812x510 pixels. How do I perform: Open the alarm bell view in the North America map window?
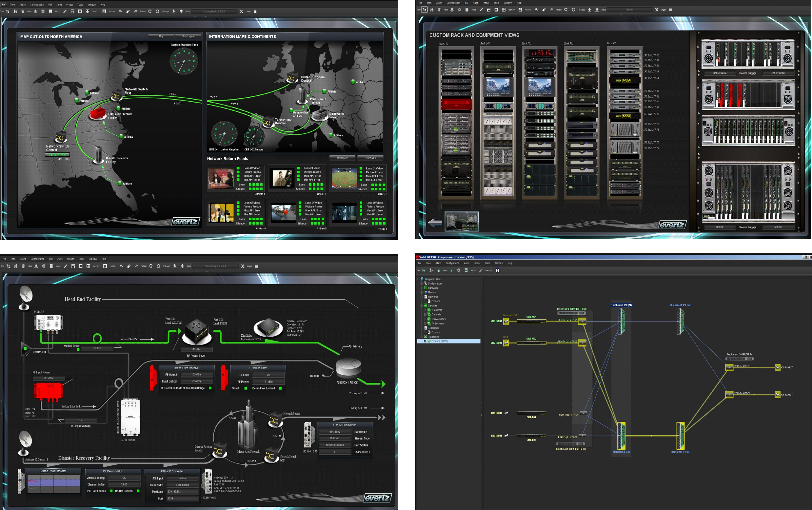pos(35,11)
